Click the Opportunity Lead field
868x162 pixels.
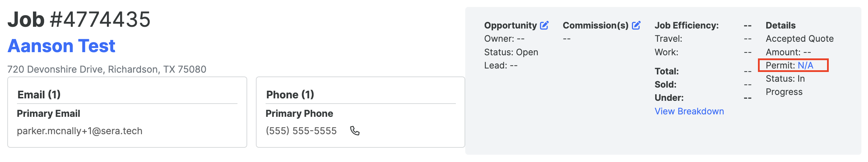[x=501, y=65]
